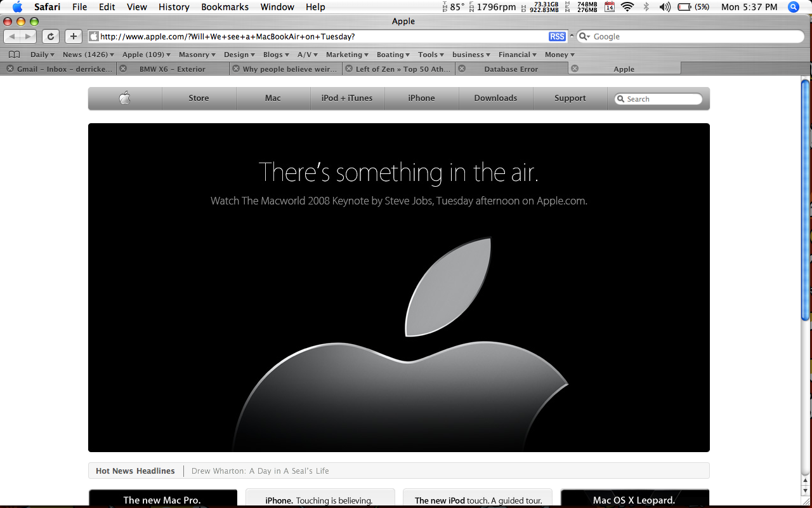This screenshot has height=508, width=812.
Task: Open the Support section
Action: [570, 98]
